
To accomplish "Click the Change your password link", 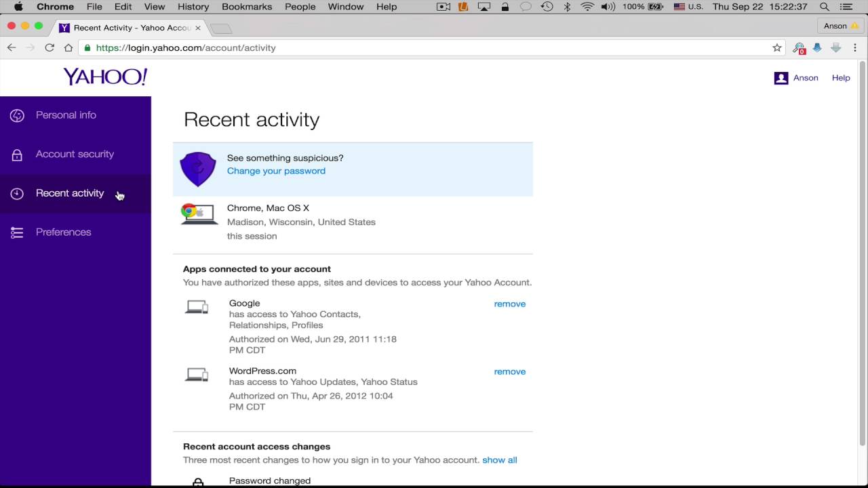I will pos(276,171).
